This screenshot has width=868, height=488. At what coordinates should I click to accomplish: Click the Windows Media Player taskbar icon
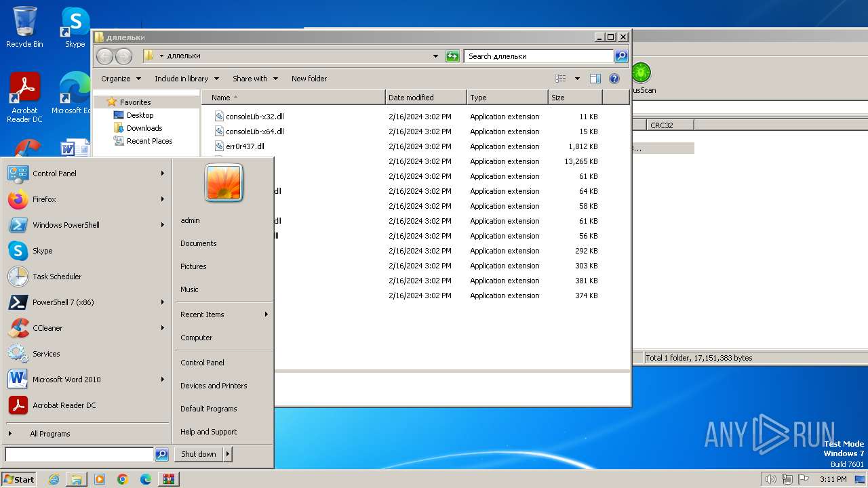coord(100,479)
